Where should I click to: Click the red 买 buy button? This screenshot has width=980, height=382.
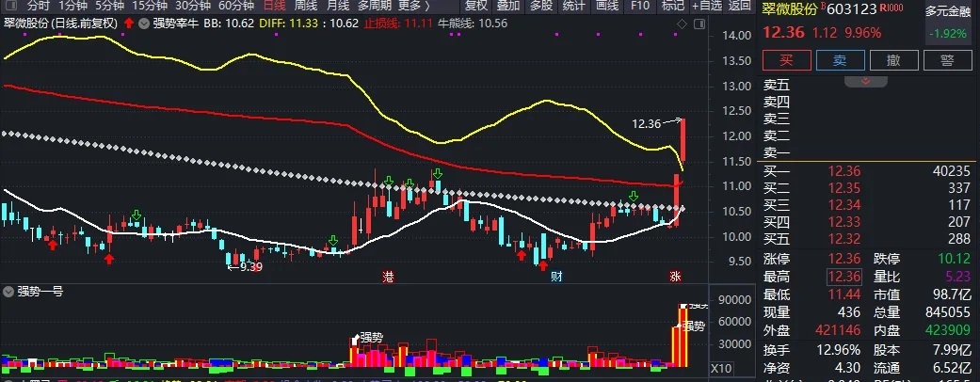[786, 60]
